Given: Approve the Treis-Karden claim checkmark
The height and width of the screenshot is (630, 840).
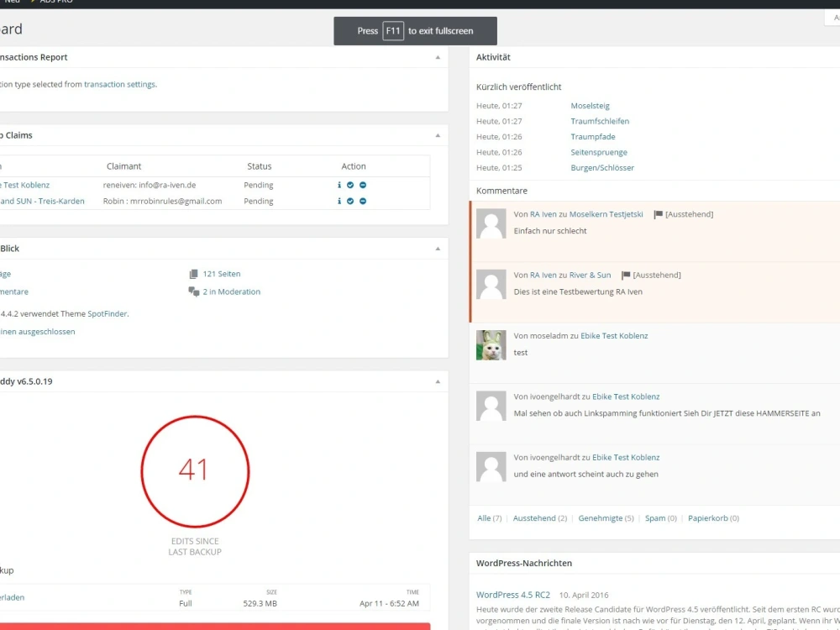Looking at the screenshot, I should 350,201.
